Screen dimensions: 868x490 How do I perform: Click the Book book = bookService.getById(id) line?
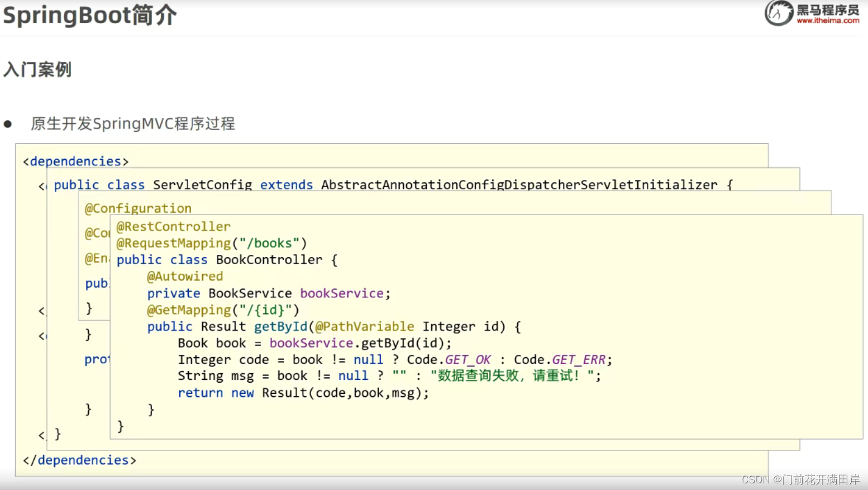(x=314, y=343)
